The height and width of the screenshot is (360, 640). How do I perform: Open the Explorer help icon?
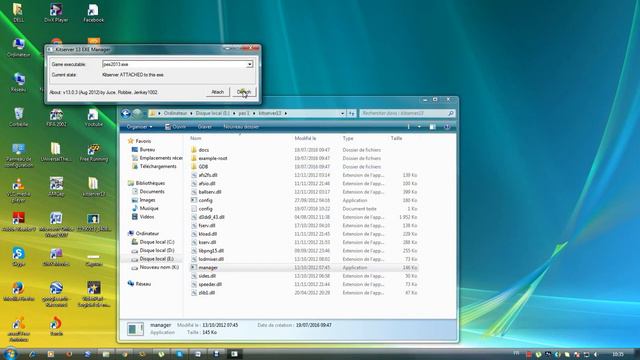click(x=447, y=127)
